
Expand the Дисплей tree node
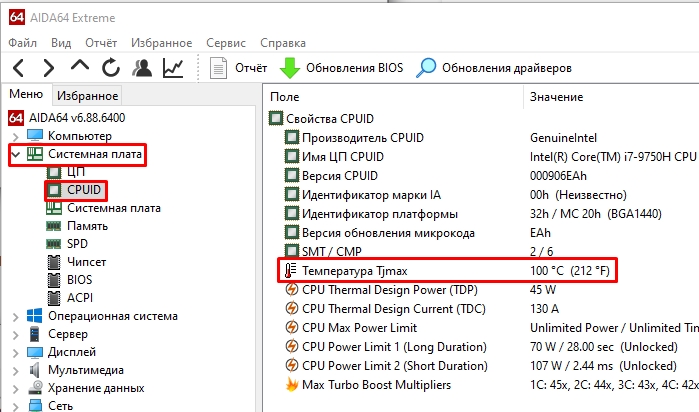[x=16, y=353]
